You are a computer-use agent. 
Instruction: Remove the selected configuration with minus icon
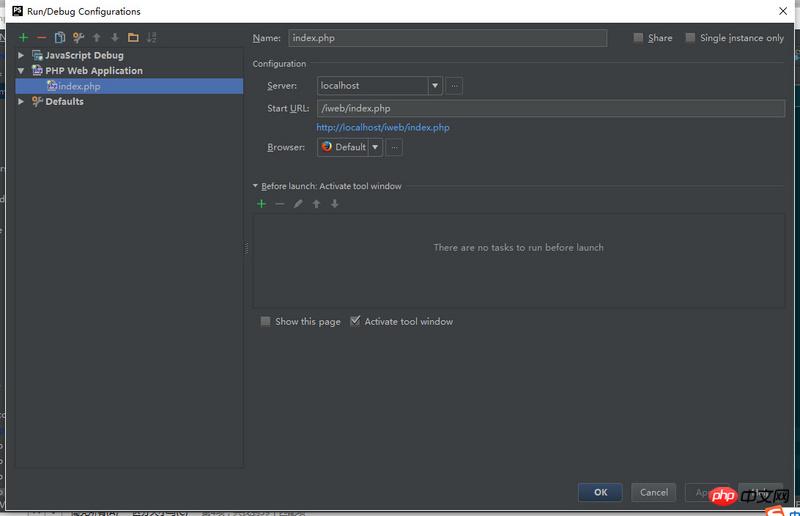pyautogui.click(x=41, y=38)
